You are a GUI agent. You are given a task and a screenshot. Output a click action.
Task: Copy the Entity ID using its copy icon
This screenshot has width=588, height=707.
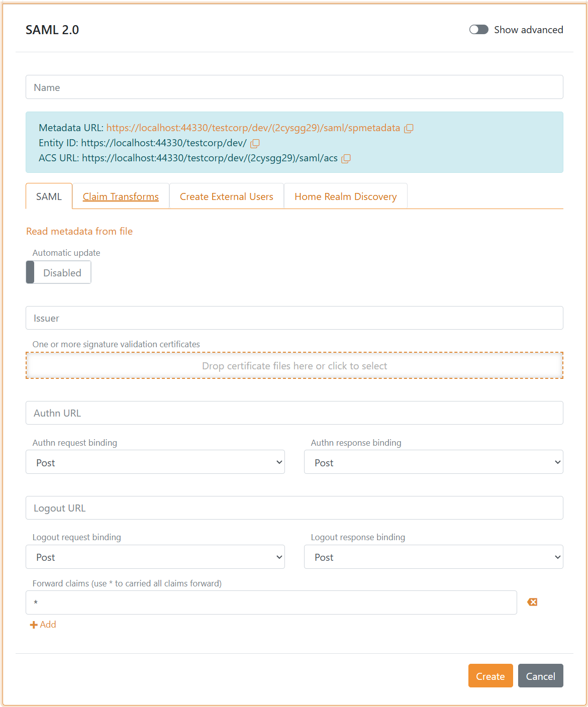[255, 143]
